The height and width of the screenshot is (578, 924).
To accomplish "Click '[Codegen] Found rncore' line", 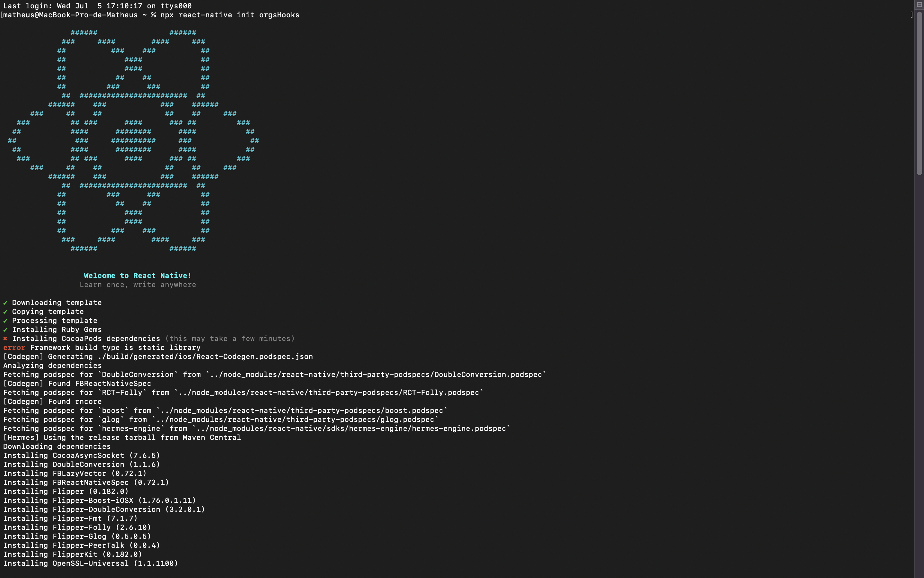I will coord(52,401).
